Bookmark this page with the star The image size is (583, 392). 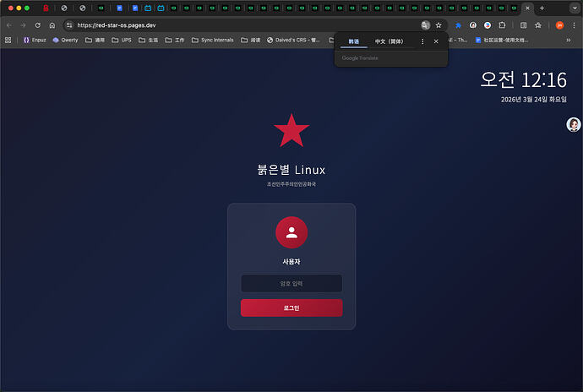tap(439, 25)
